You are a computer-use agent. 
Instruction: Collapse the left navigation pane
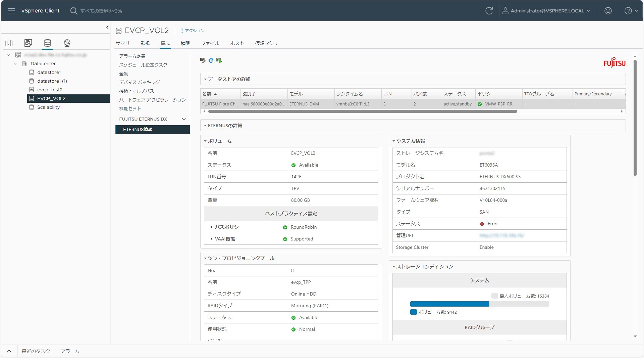click(107, 27)
